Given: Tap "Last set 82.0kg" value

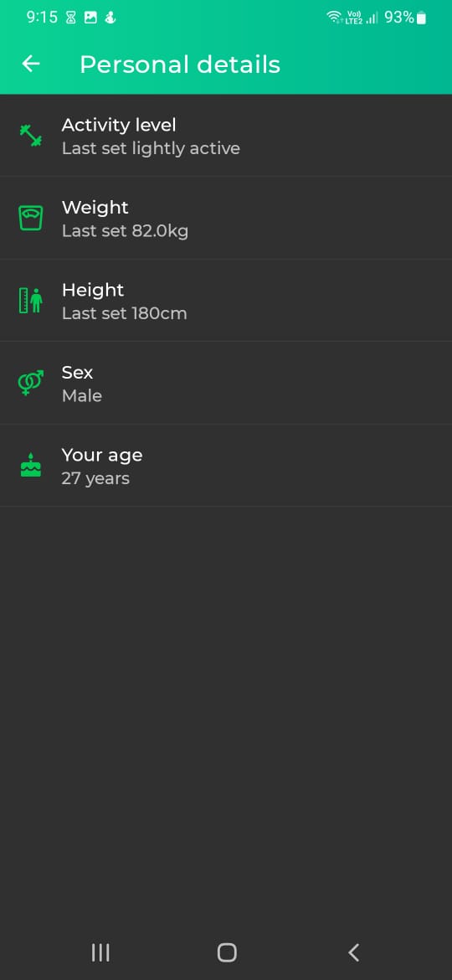Looking at the screenshot, I should pyautogui.click(x=125, y=231).
